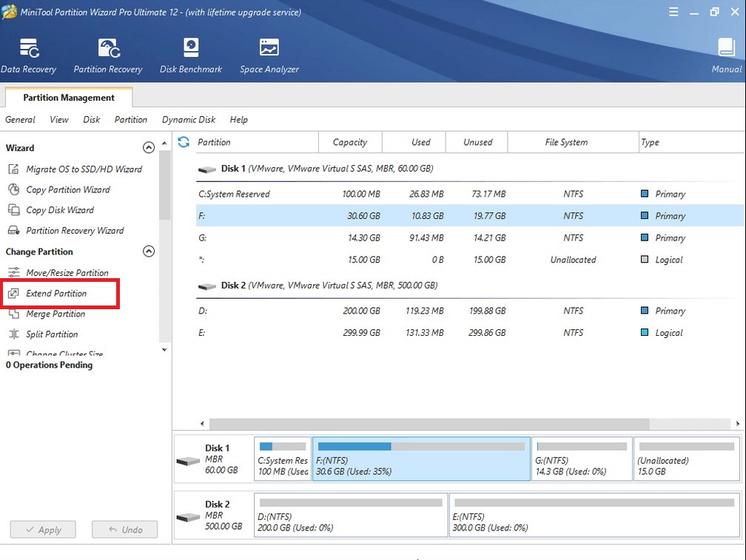Click the partition list scroll left arrow
Viewport: 746px width, 560px height.
pyautogui.click(x=202, y=424)
